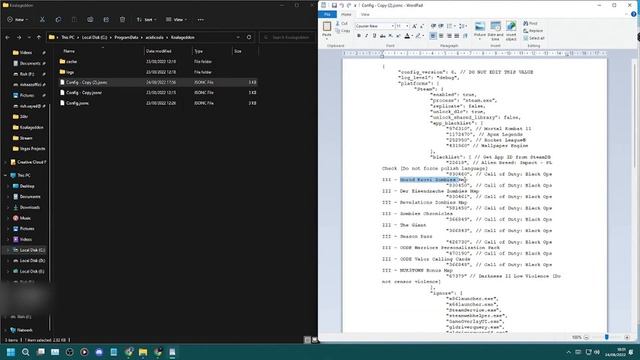Screen dimensions: 640x360
Task: Switch to the View tab in WordPad
Action: [x=365, y=14]
